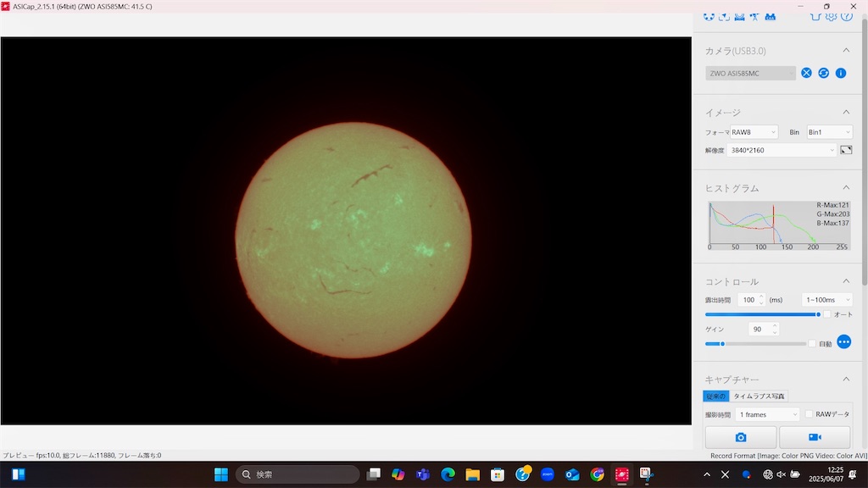
Task: Show hidden system tray icons chevron
Action: (707, 474)
